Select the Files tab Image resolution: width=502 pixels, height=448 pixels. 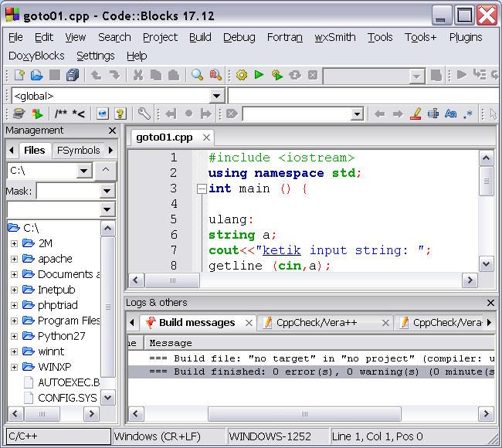click(x=34, y=150)
